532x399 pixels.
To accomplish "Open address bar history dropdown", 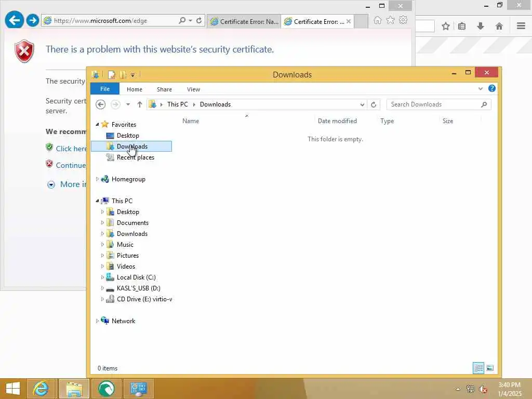I will tap(362, 104).
